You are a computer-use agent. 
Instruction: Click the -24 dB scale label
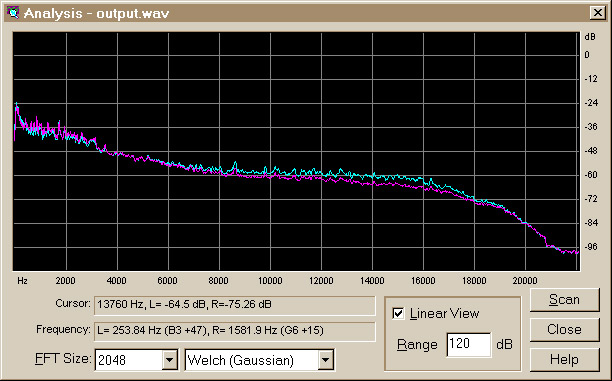coord(591,103)
